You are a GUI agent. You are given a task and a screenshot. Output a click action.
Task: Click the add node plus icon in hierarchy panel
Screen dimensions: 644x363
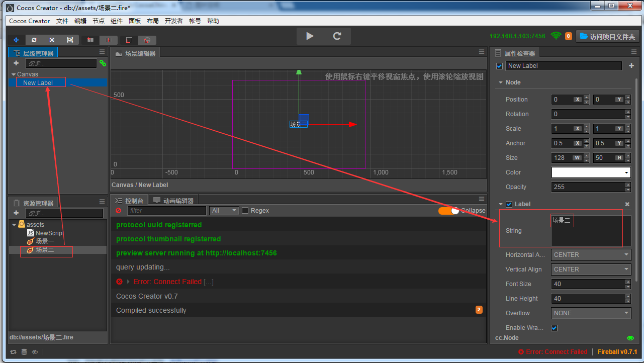(16, 63)
